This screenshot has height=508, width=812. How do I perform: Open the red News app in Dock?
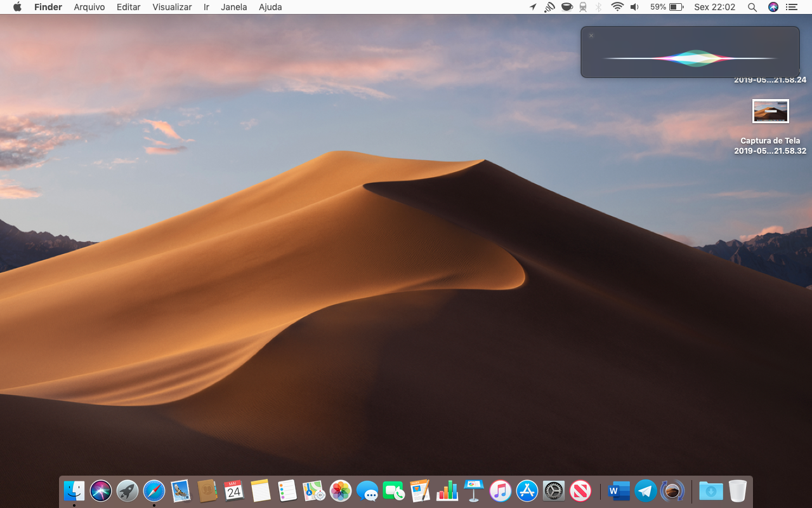point(580,491)
